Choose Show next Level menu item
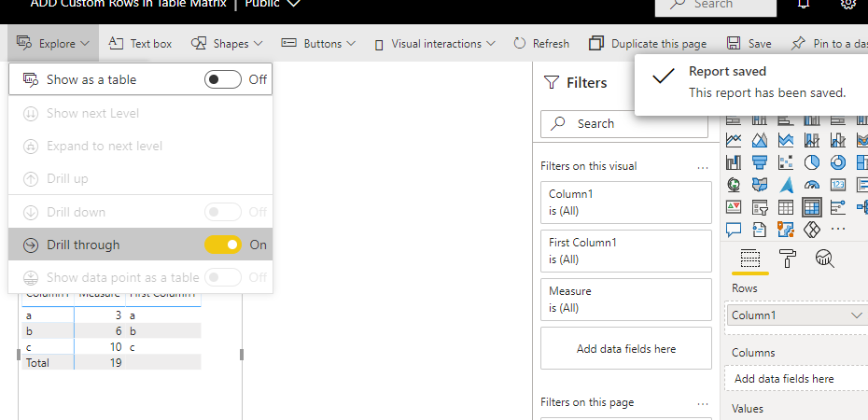The width and height of the screenshot is (868, 420). tap(141, 114)
